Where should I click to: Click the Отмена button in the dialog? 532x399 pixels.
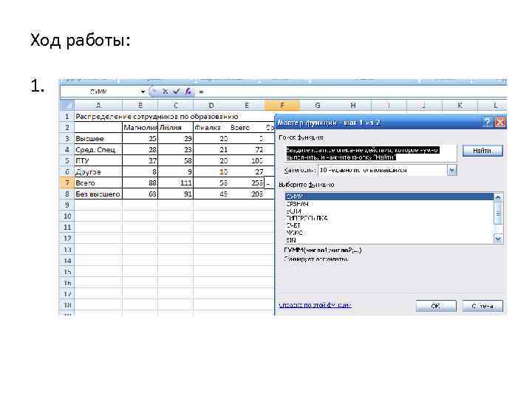click(x=482, y=306)
